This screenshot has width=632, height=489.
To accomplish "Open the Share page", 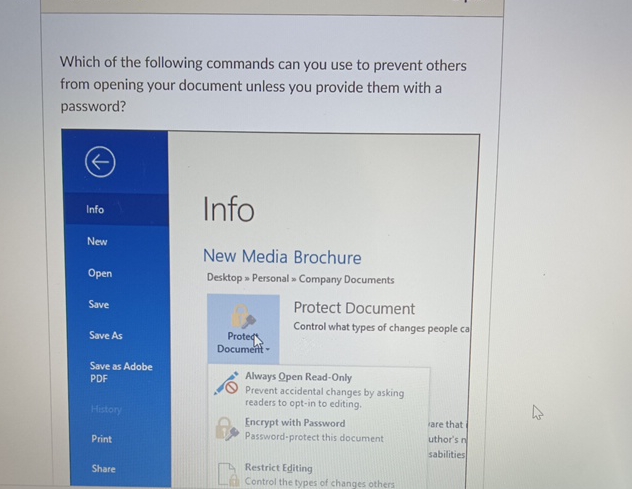I will pyautogui.click(x=104, y=468).
